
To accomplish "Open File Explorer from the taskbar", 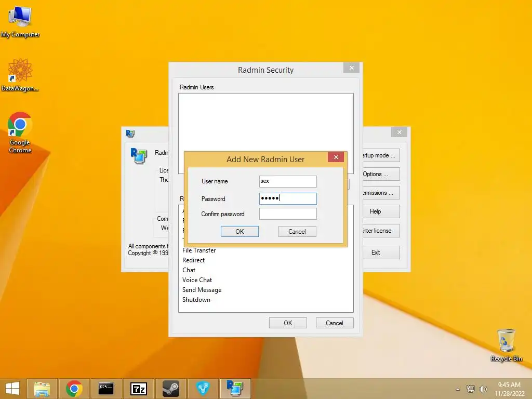I will 42,389.
